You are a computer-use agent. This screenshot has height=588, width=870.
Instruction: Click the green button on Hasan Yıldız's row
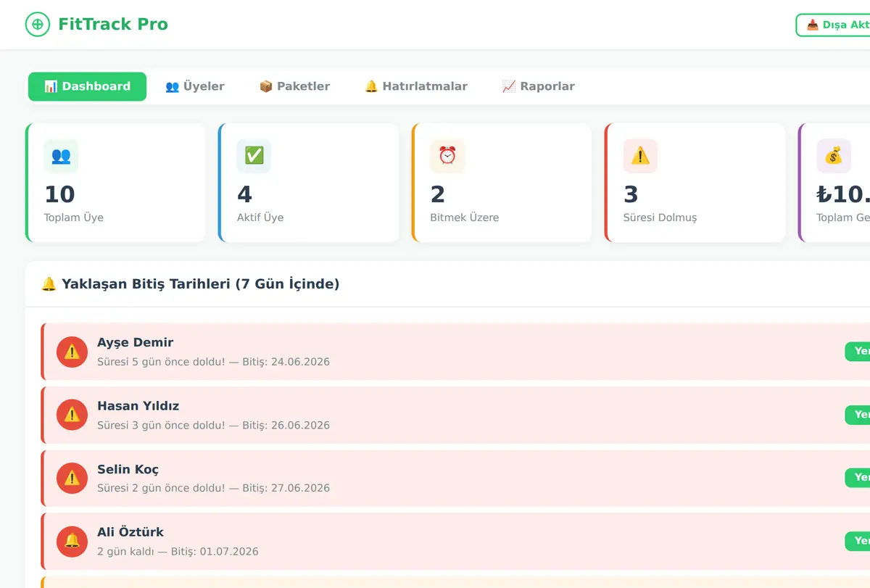click(x=858, y=415)
